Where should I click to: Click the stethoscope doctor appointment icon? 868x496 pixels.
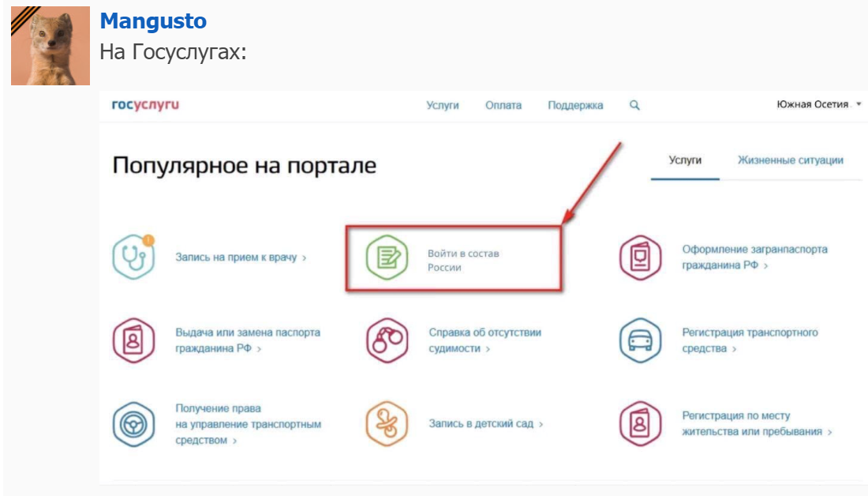[133, 257]
